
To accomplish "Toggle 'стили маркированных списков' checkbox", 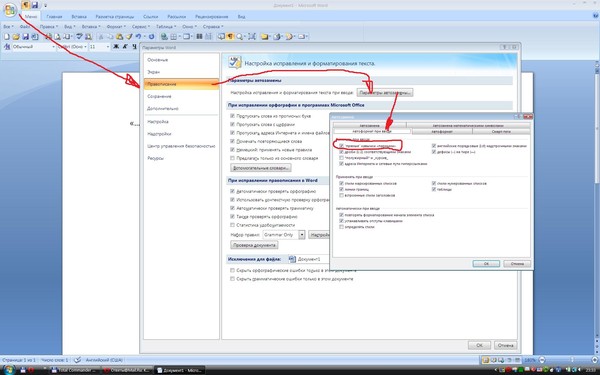I will [x=341, y=183].
